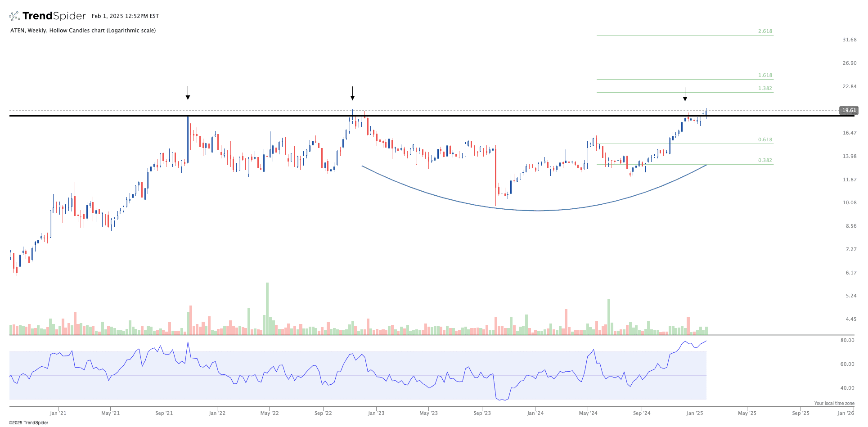Viewport: 868px width, 427px height.
Task: Select the thick black horizontal resistance line
Action: click(450, 116)
